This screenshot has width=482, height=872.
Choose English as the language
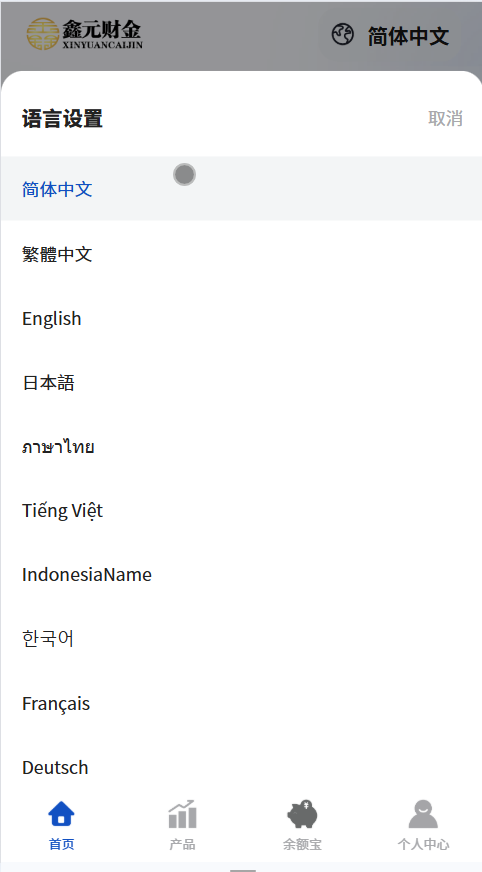coord(241,319)
